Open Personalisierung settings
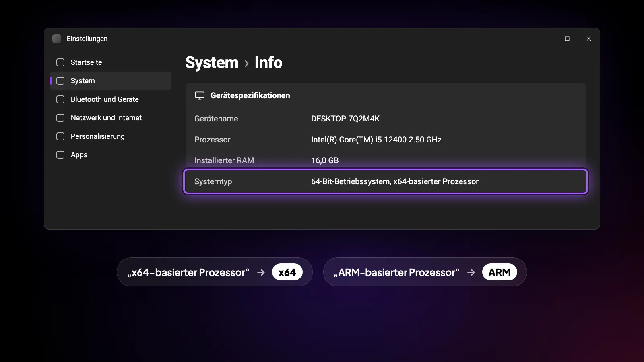644x362 pixels. [x=111, y=136]
